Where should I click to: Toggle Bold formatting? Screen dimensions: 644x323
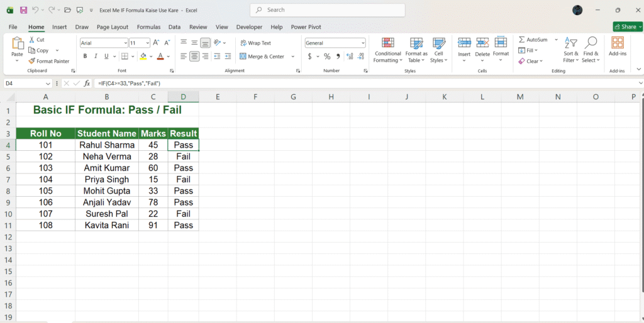85,56
